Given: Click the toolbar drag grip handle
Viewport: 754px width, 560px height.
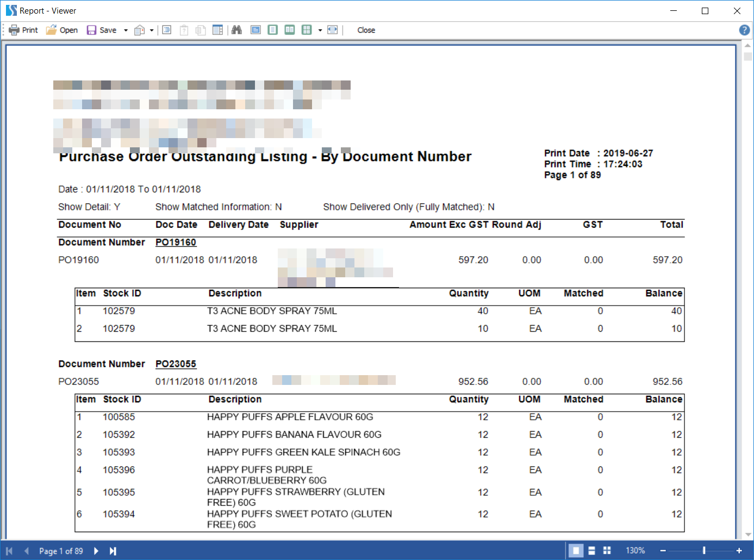Looking at the screenshot, I should (x=3, y=30).
